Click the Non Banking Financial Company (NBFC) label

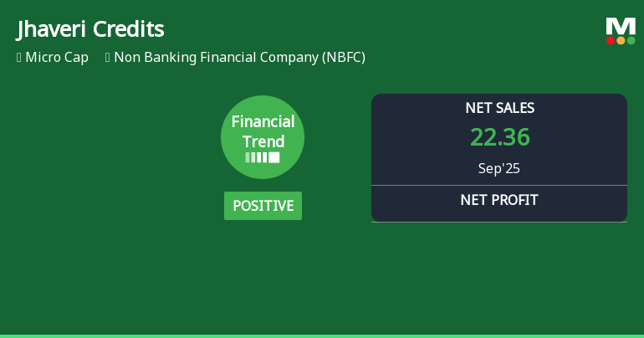coord(239,58)
